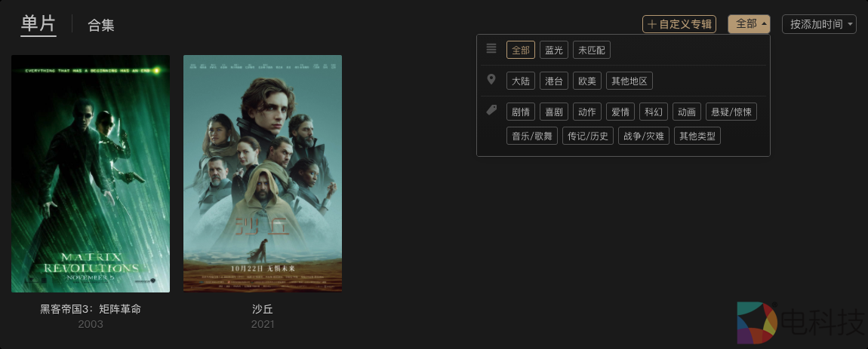Image resolution: width=868 pixels, height=349 pixels.
Task: Click the list icon beside 全部 filter row
Action: pyautogui.click(x=491, y=49)
